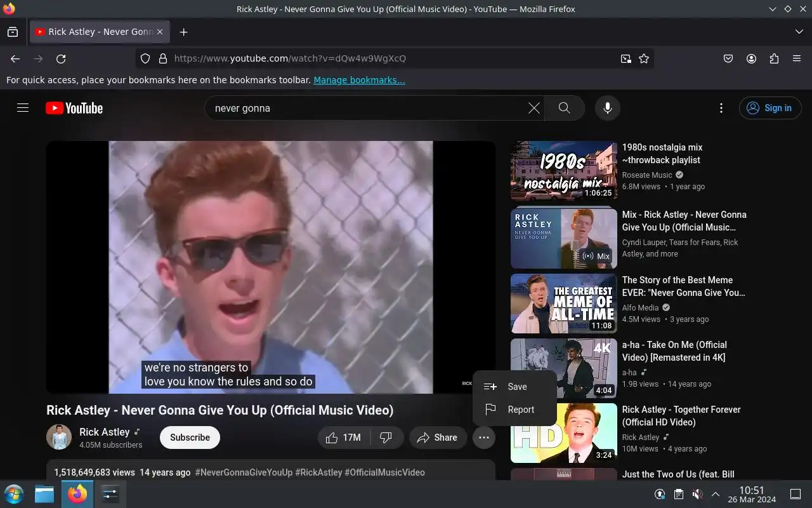This screenshot has height=508, width=812.
Task: Click the muted volume tray icon
Action: (697, 494)
